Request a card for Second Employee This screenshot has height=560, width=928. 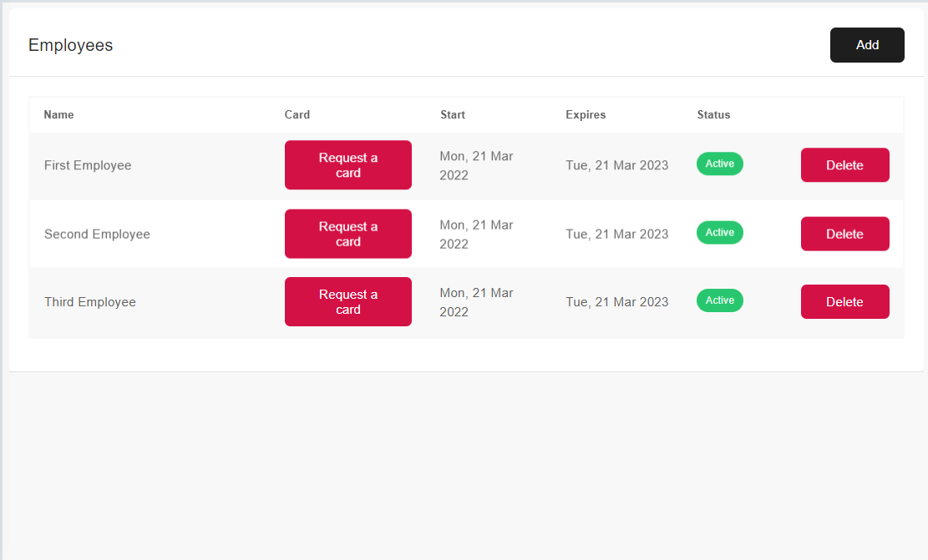(x=347, y=234)
